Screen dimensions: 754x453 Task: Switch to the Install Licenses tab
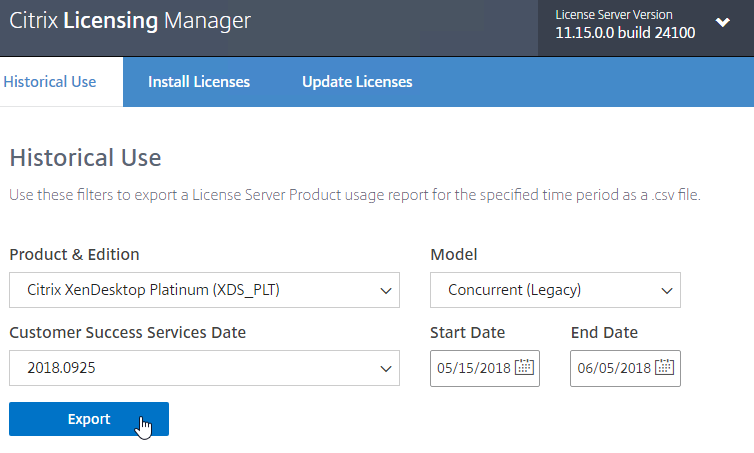pos(199,82)
